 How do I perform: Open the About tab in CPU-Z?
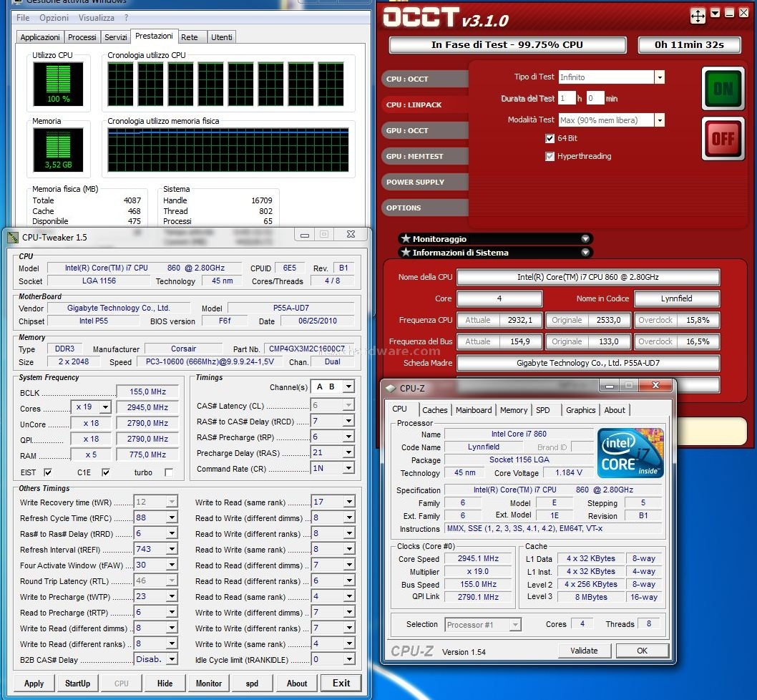pos(615,410)
